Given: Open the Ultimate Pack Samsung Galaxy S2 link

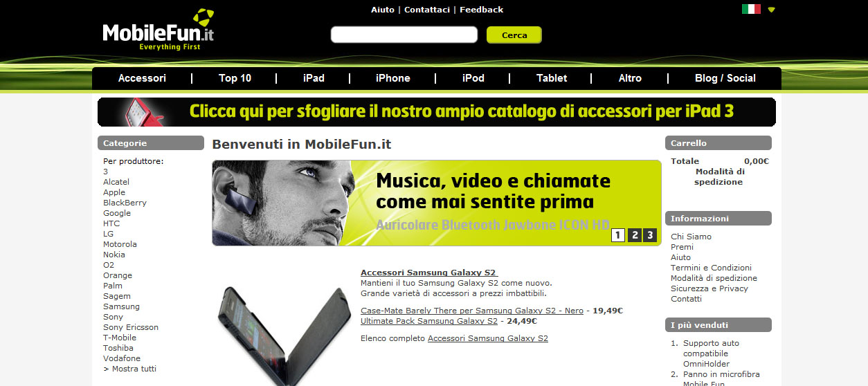Looking at the screenshot, I should pyautogui.click(x=429, y=321).
